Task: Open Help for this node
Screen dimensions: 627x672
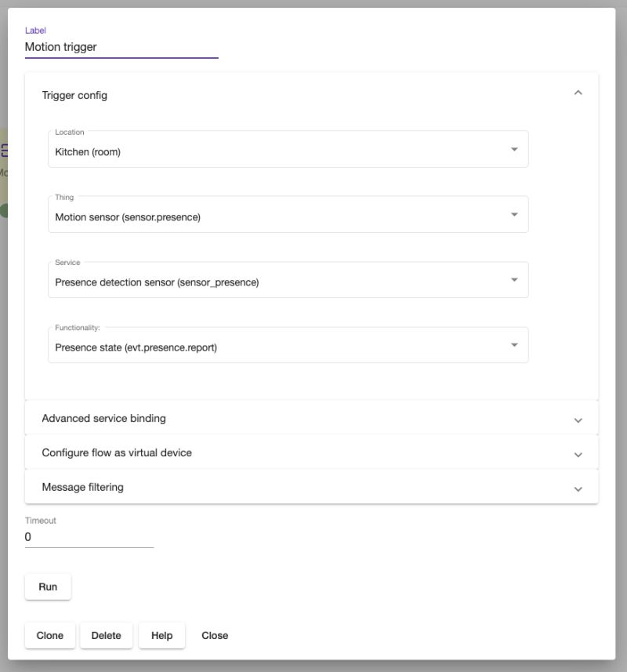Action: 161,635
